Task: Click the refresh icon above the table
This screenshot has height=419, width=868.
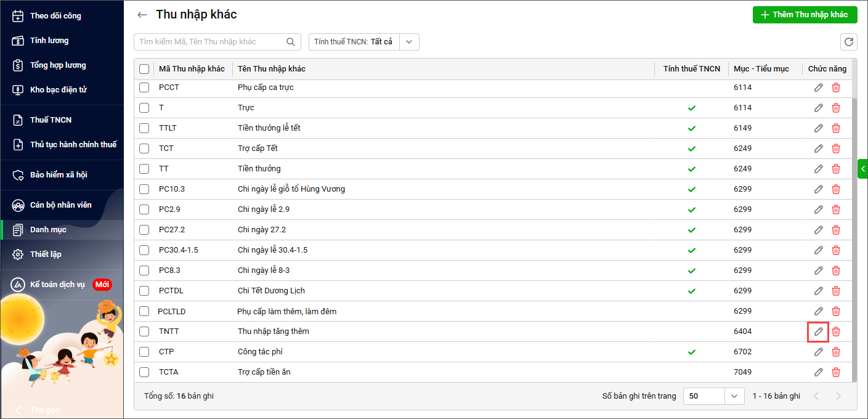Action: click(x=848, y=42)
